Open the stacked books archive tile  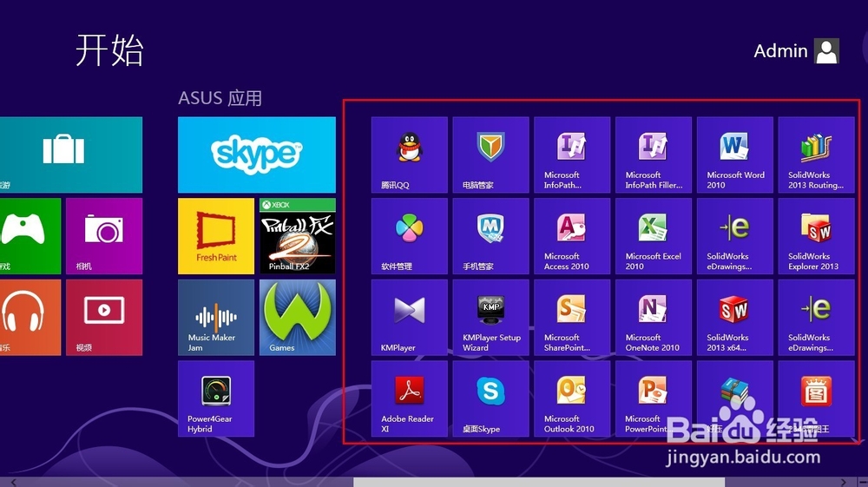click(734, 398)
